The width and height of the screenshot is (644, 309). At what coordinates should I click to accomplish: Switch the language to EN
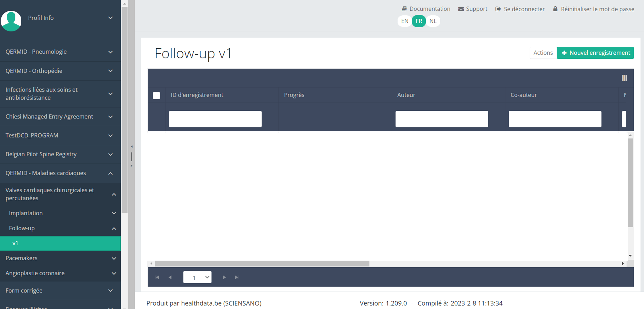pos(405,21)
